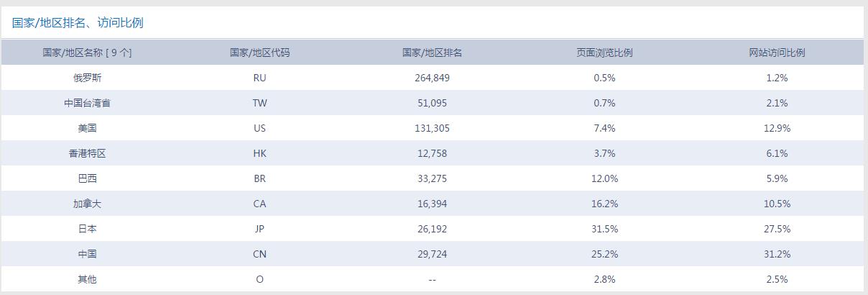This screenshot has width=868, height=295.
Task: Select the 国家/地区代码 column header
Action: point(259,53)
